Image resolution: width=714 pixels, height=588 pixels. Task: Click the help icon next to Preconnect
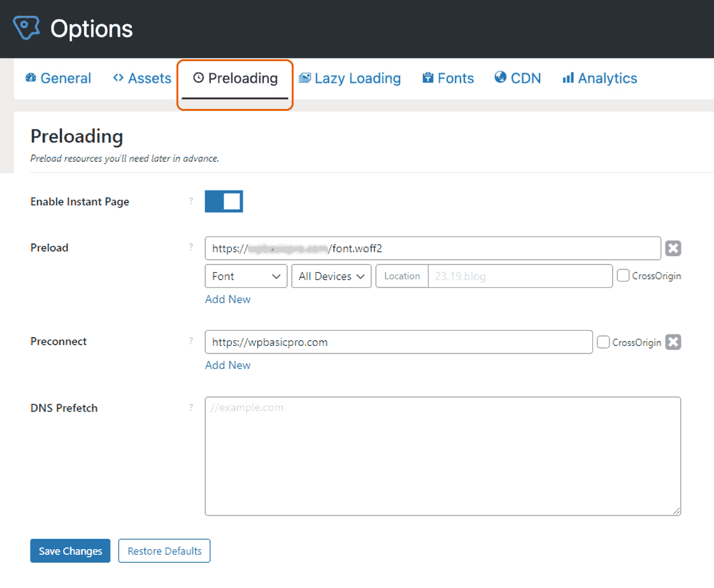pos(191,341)
